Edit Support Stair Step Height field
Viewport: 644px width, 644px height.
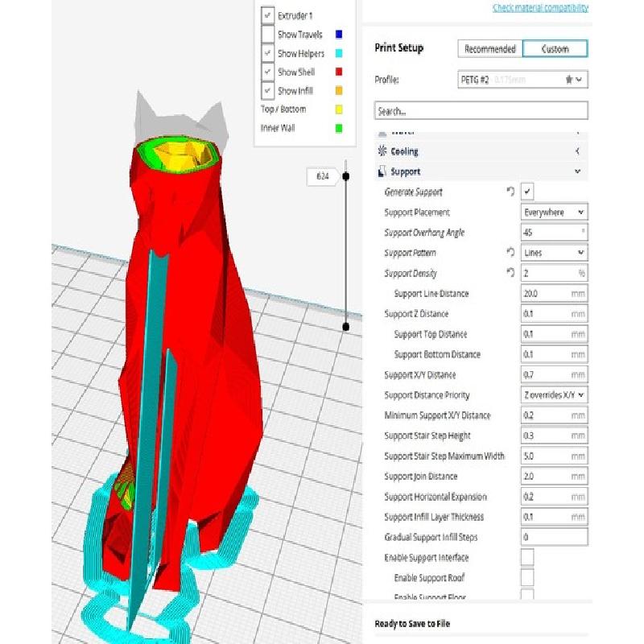[x=554, y=436]
